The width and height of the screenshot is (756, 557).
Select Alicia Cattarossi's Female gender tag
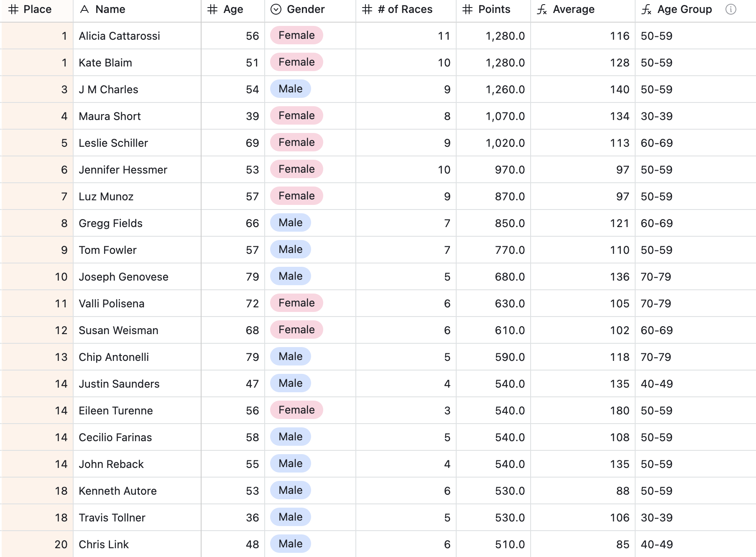click(296, 35)
